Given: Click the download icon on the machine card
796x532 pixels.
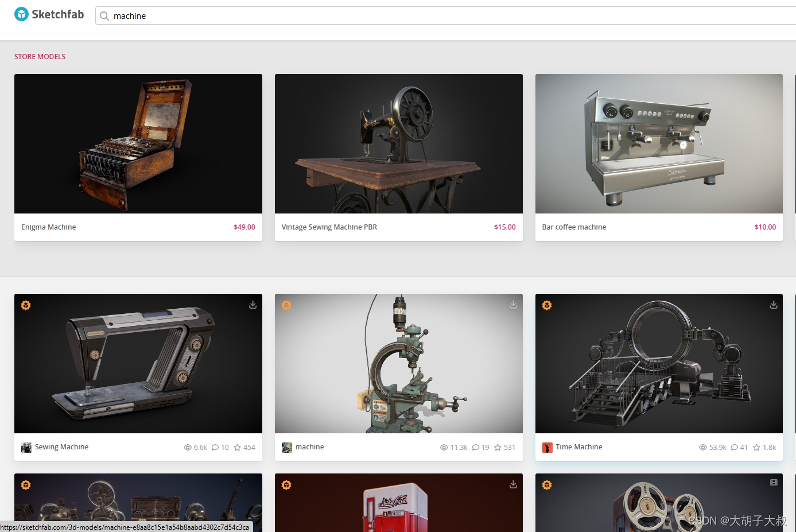Looking at the screenshot, I should [x=513, y=305].
